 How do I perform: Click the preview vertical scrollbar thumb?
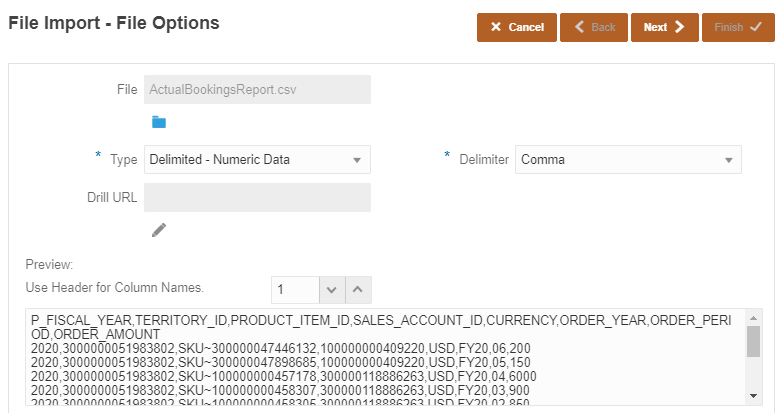click(x=753, y=341)
